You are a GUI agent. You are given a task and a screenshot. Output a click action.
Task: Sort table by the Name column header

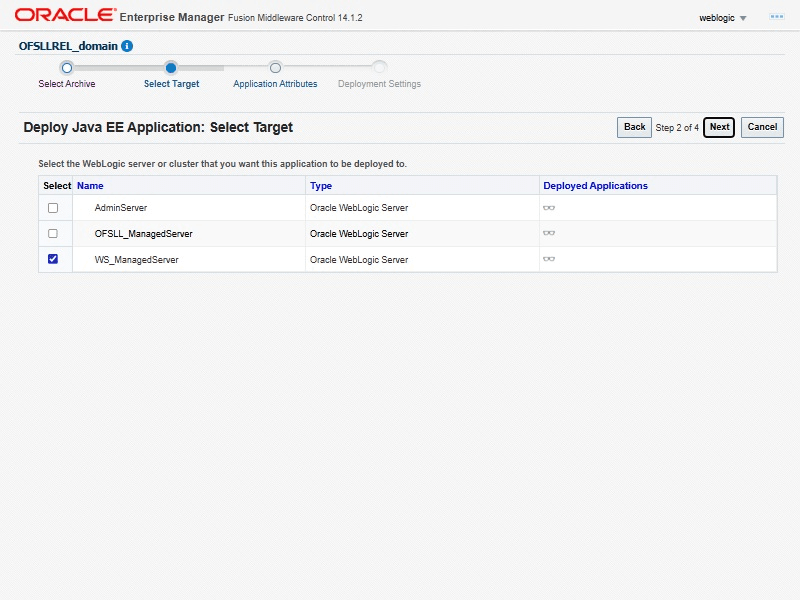[90, 186]
